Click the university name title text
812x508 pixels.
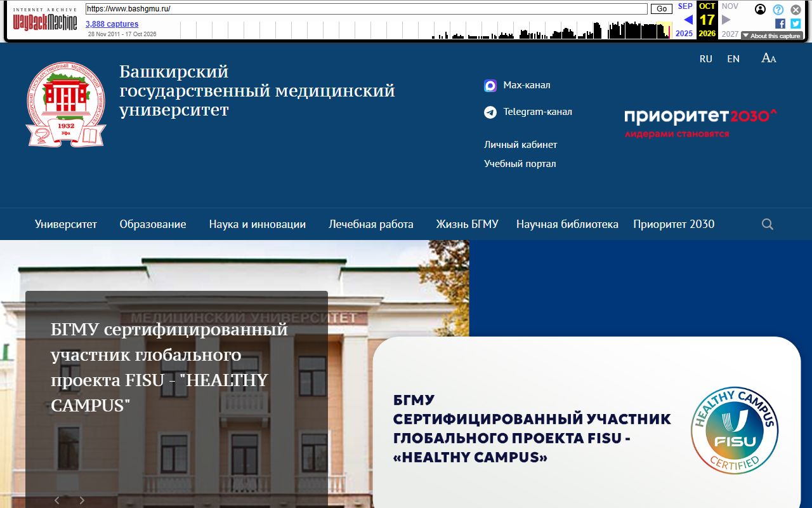[257, 90]
